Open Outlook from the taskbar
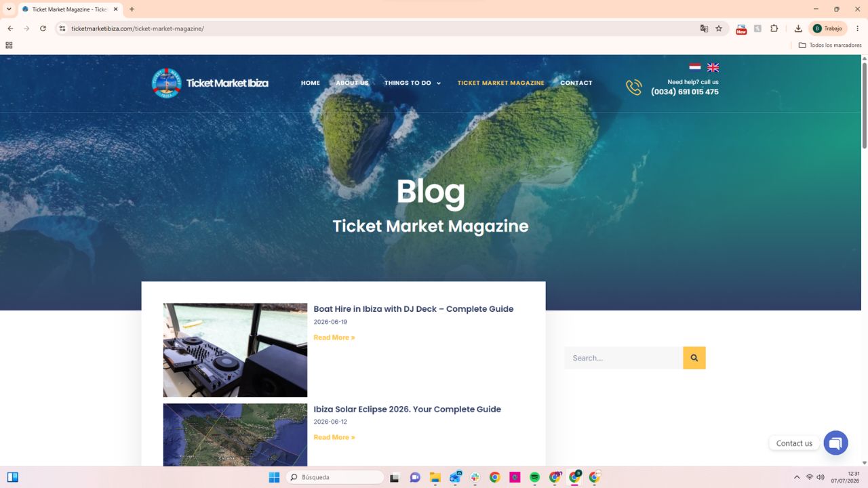Image resolution: width=868 pixels, height=488 pixels. 455,477
